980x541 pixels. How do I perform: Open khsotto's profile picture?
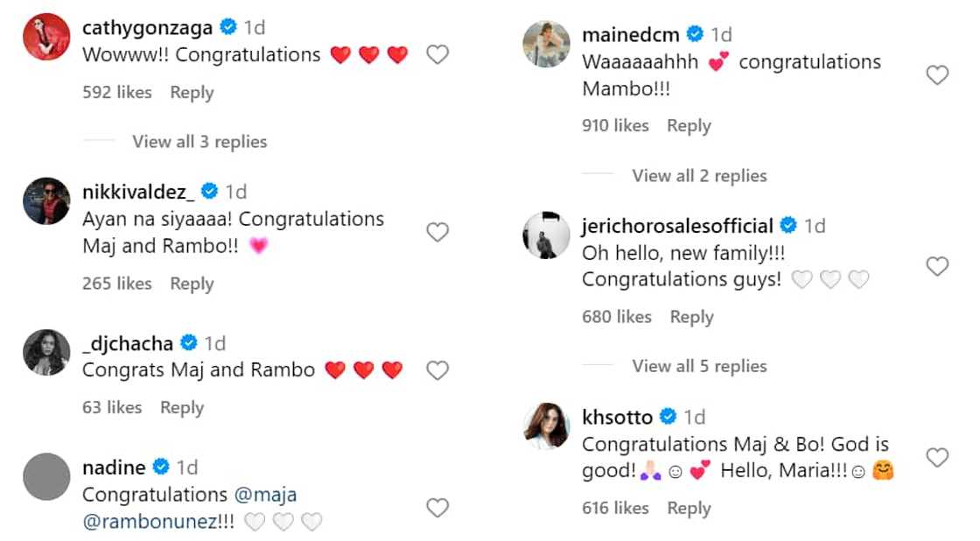coord(546,426)
